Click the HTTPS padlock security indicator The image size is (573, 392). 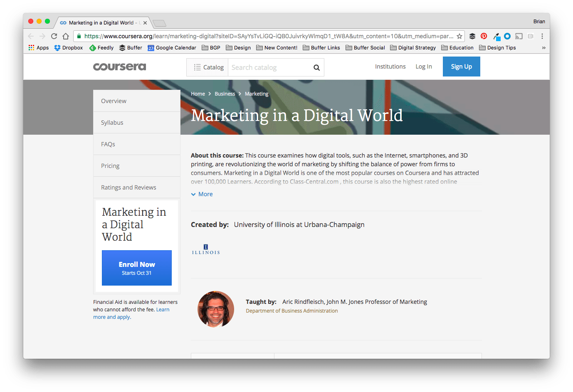[79, 36]
